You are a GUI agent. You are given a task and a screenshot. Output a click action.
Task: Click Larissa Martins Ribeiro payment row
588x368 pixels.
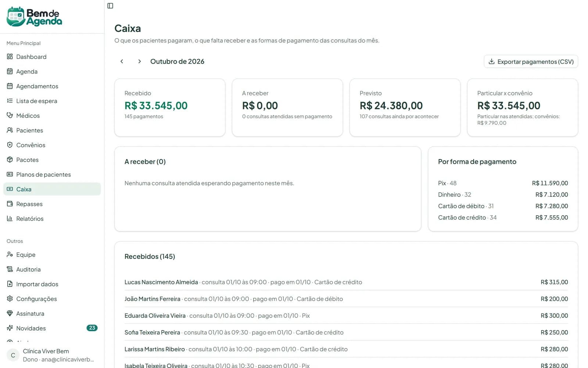pos(346,349)
